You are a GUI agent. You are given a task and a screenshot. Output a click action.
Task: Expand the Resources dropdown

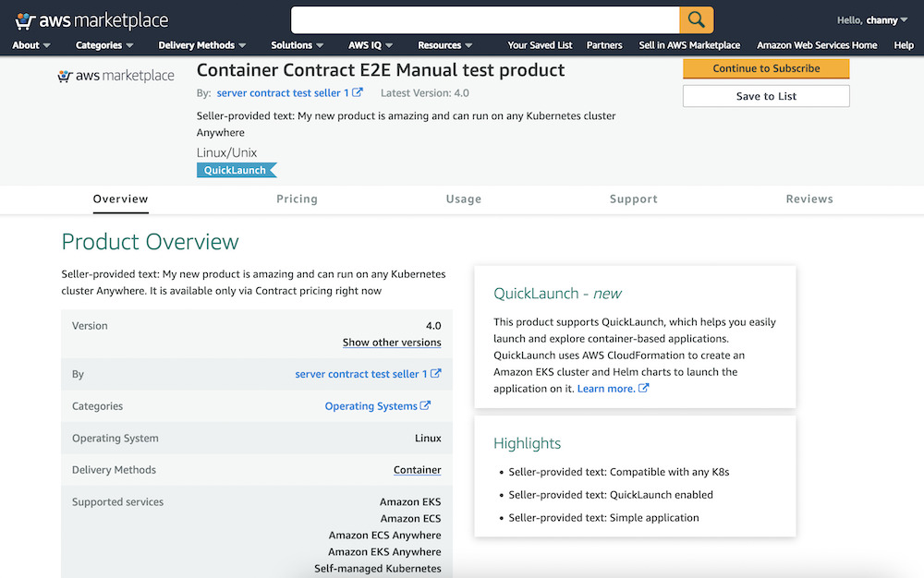pos(444,45)
